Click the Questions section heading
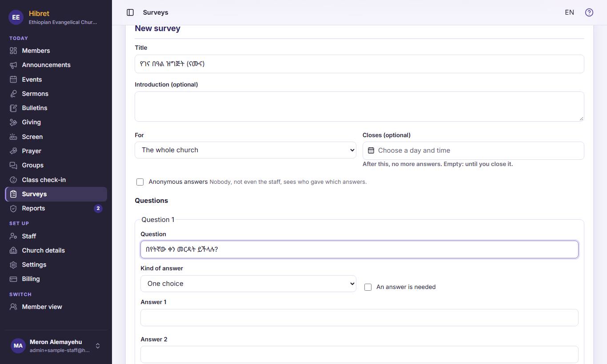 click(x=151, y=201)
